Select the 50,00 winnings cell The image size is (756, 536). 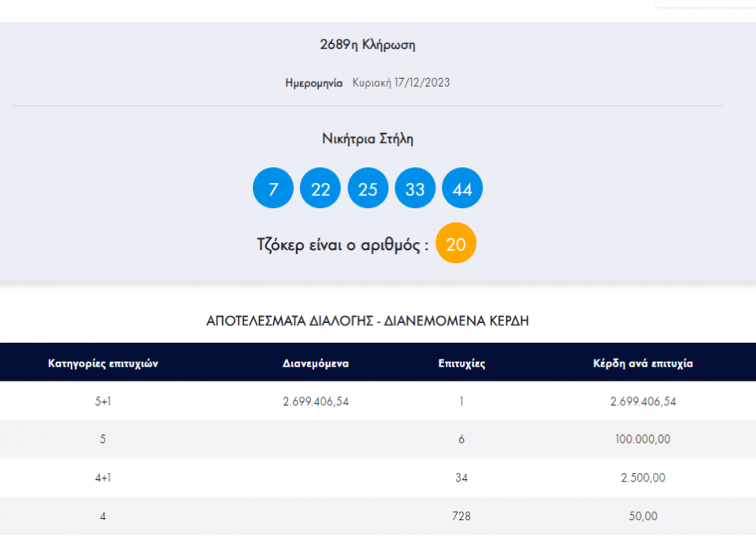pyautogui.click(x=643, y=516)
